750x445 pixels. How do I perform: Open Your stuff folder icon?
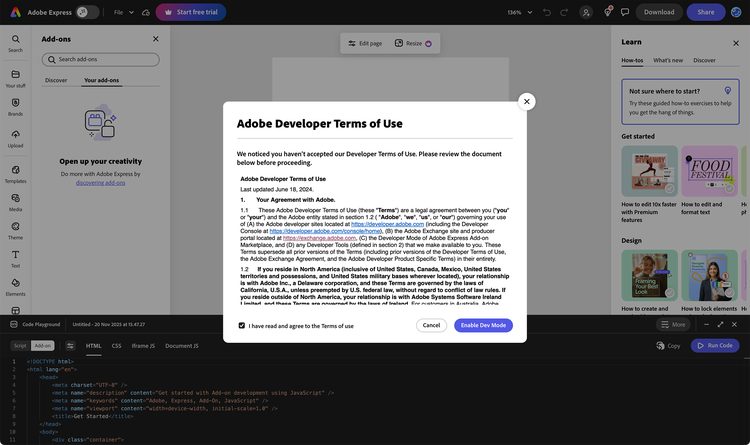click(15, 75)
